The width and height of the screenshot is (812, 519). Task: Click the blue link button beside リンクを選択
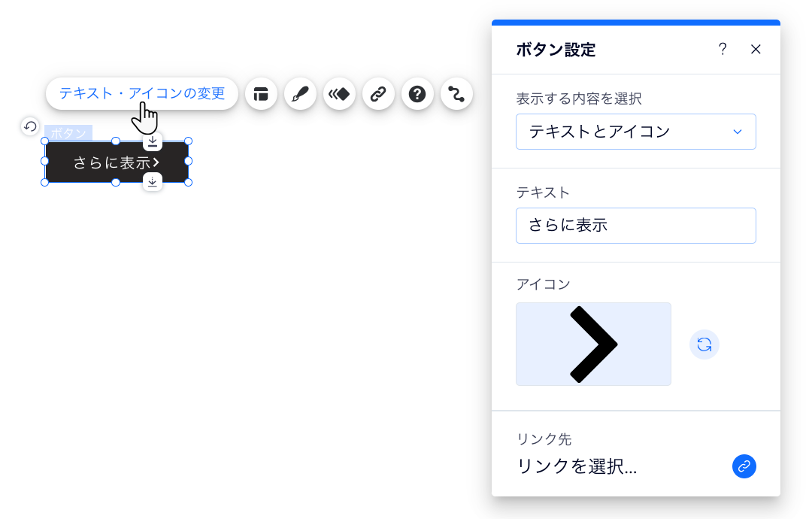point(744,466)
